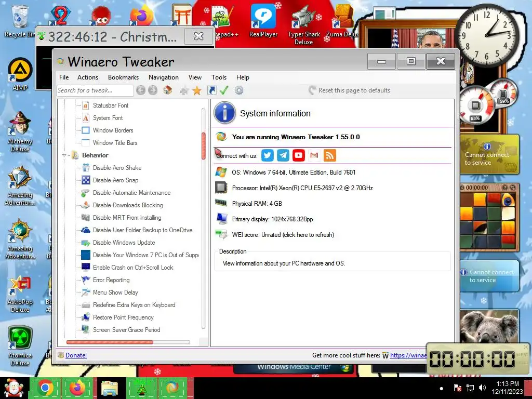Viewport: 532px width, 399px height.
Task: Select Enable Crash on Ctrl+Scroll Lock
Action: tap(133, 268)
